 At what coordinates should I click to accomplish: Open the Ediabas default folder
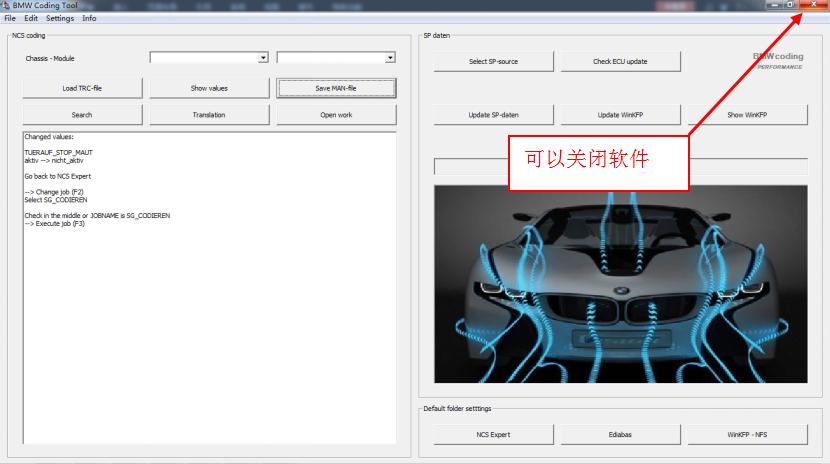620,434
